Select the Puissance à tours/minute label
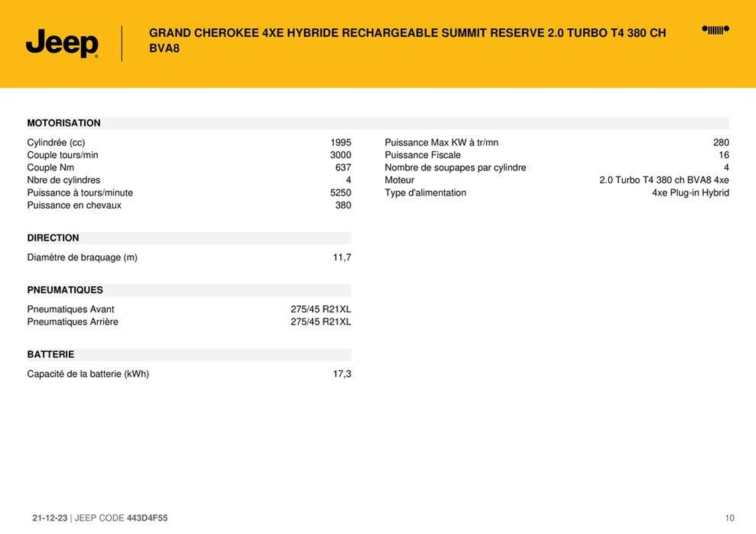This screenshot has width=756, height=534. click(80, 193)
